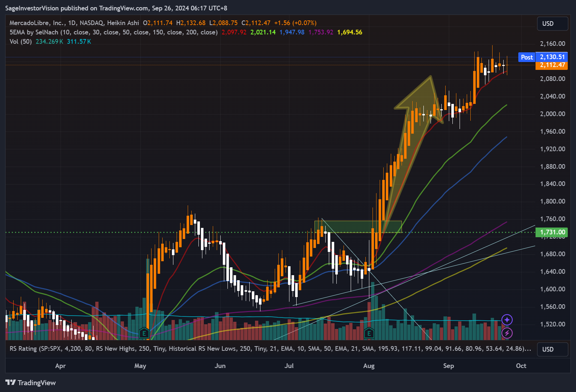The height and width of the screenshot is (392, 576).
Task: Click the 1,800.00 price axis label
Action: (x=553, y=201)
